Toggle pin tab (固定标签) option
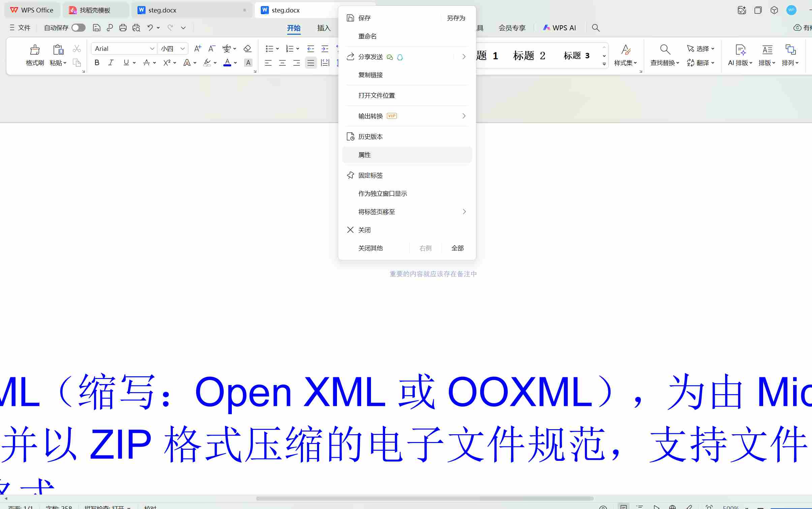The image size is (812, 509). tap(370, 176)
